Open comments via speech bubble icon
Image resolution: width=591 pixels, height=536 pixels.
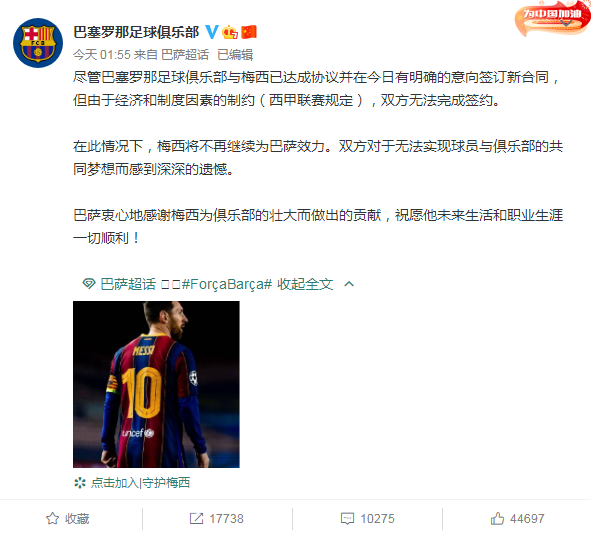(x=347, y=519)
